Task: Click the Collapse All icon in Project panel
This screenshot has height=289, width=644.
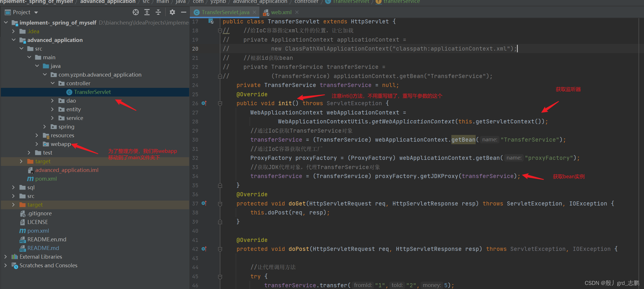Action: pyautogui.click(x=158, y=12)
